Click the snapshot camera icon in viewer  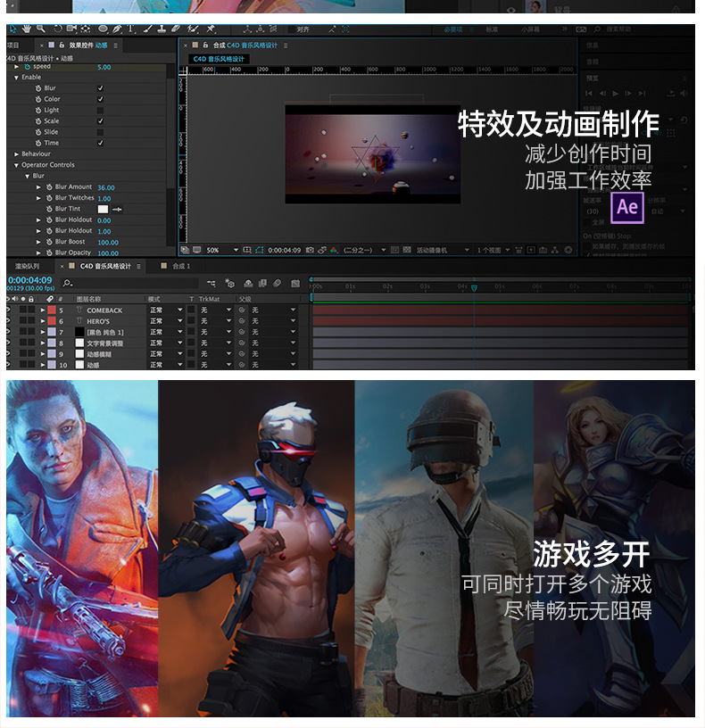[x=310, y=250]
